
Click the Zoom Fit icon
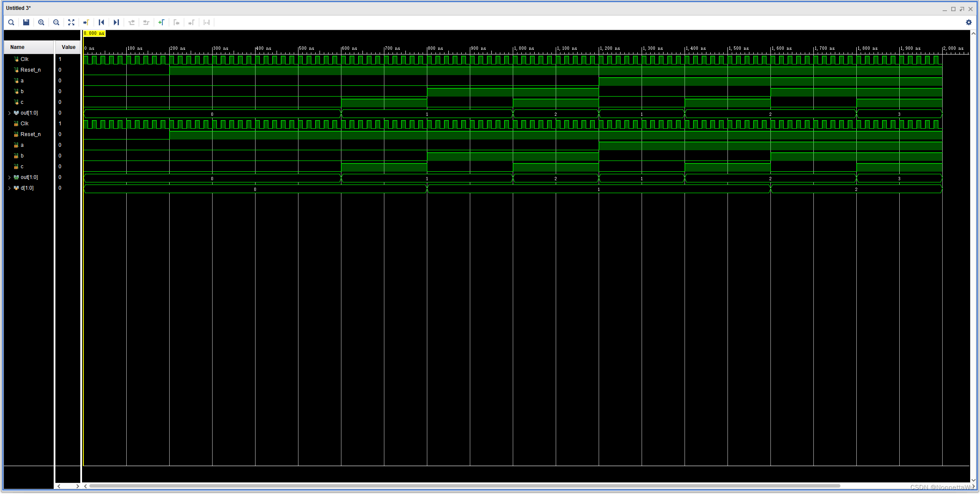coord(71,22)
